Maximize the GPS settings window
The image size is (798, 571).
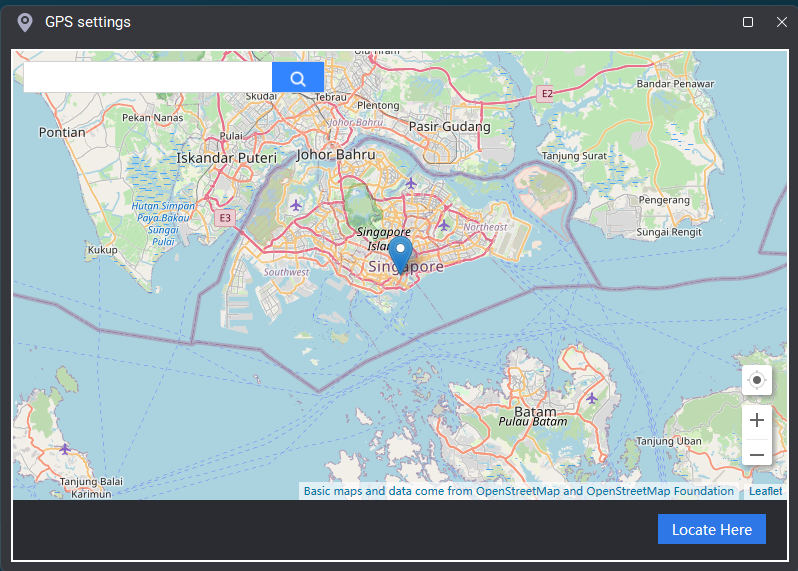[748, 22]
